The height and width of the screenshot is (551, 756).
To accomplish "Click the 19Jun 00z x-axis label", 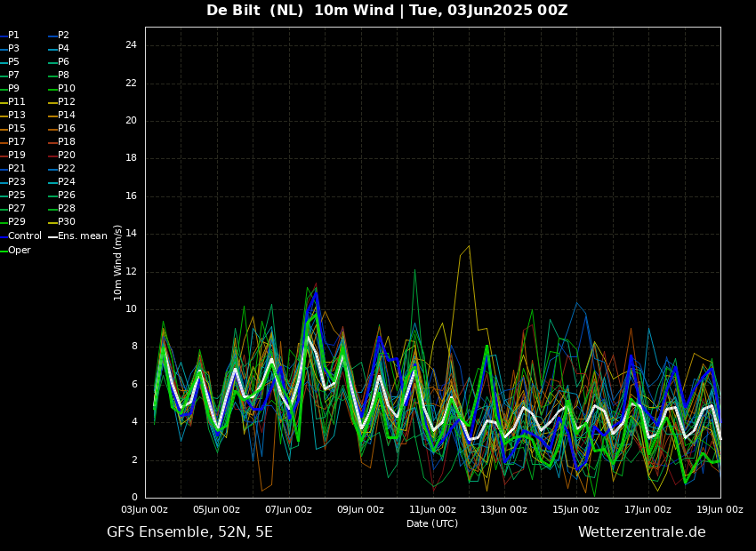I will click(720, 510).
